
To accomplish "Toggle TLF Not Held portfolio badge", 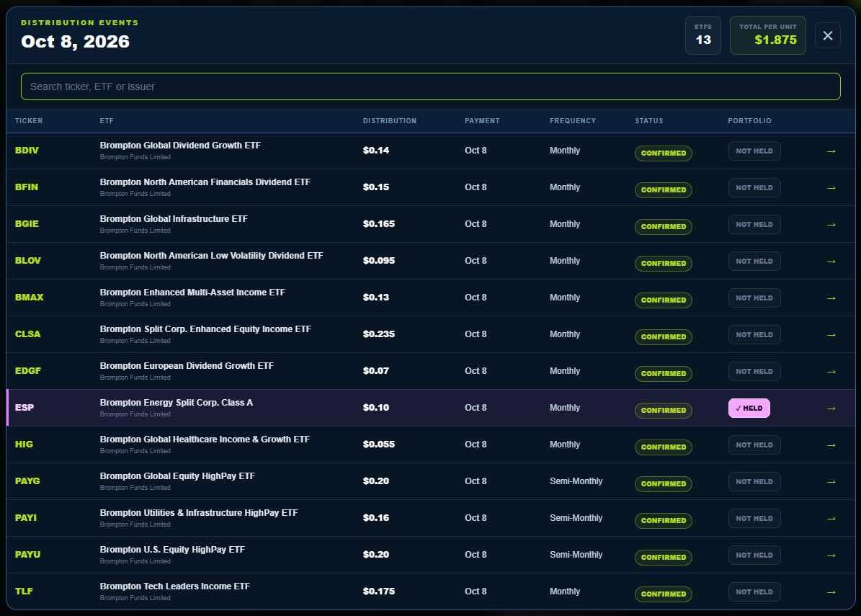I will [754, 592].
